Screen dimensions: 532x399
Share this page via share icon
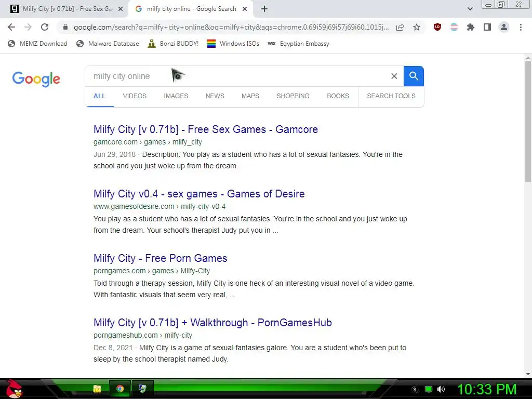coord(400,27)
